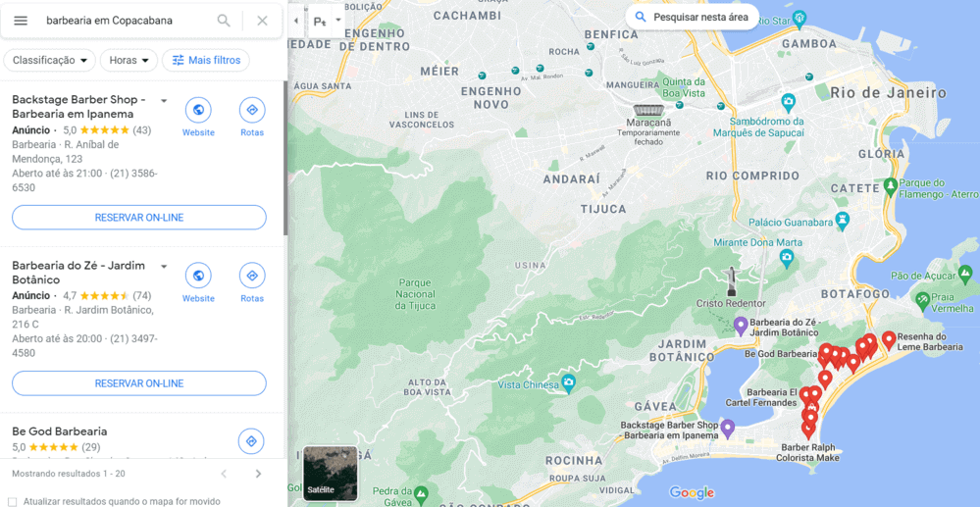
Task: Open the input language tool dropdown arrow
Action: (x=338, y=20)
